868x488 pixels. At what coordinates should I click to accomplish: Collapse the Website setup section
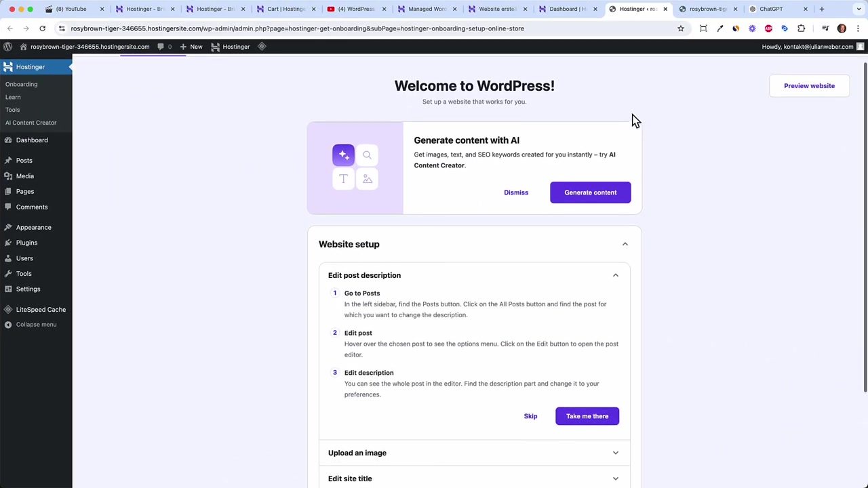[625, 244]
